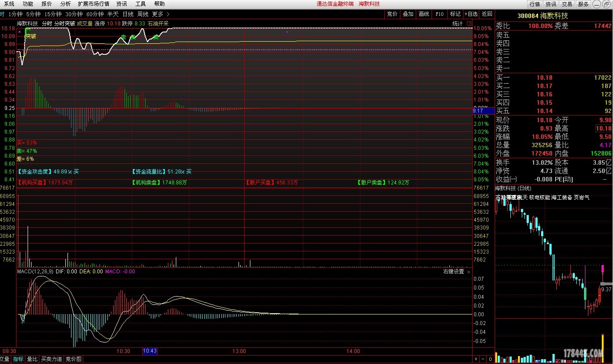Open the 系统 menu
This screenshot has width=613, height=364.
tap(9, 4)
